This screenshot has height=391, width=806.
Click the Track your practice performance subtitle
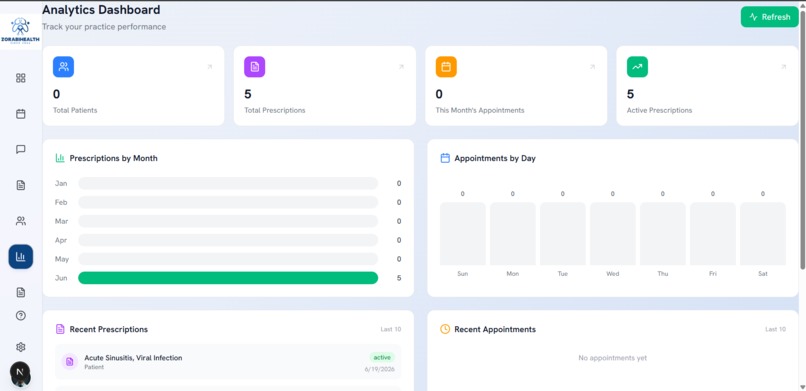point(104,27)
